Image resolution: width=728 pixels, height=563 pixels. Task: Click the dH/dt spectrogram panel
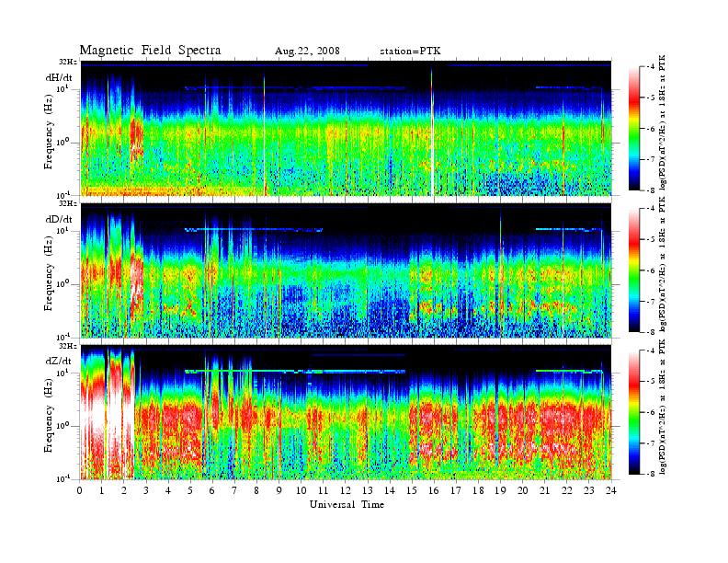(346, 128)
